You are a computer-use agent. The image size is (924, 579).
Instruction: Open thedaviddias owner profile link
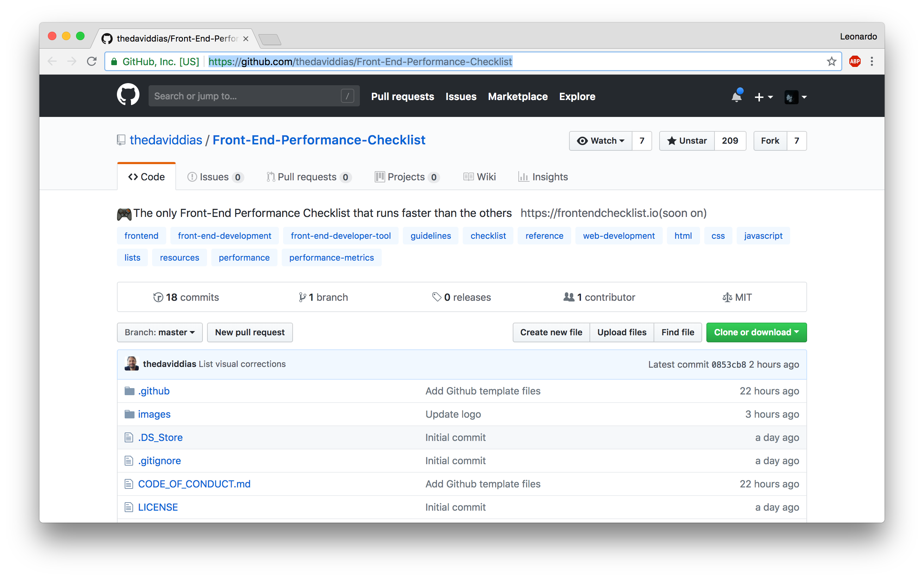(x=166, y=140)
